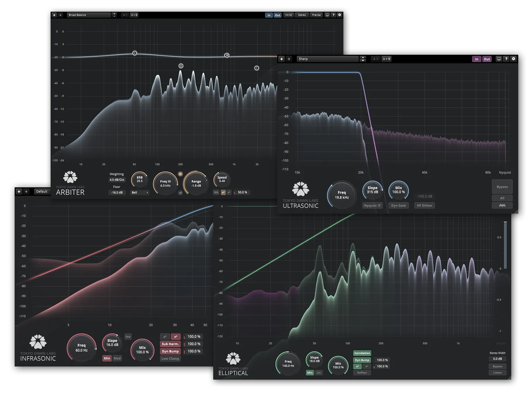Select Mxd phase mode in Infrasonic
532x394 pixels.
tap(117, 358)
